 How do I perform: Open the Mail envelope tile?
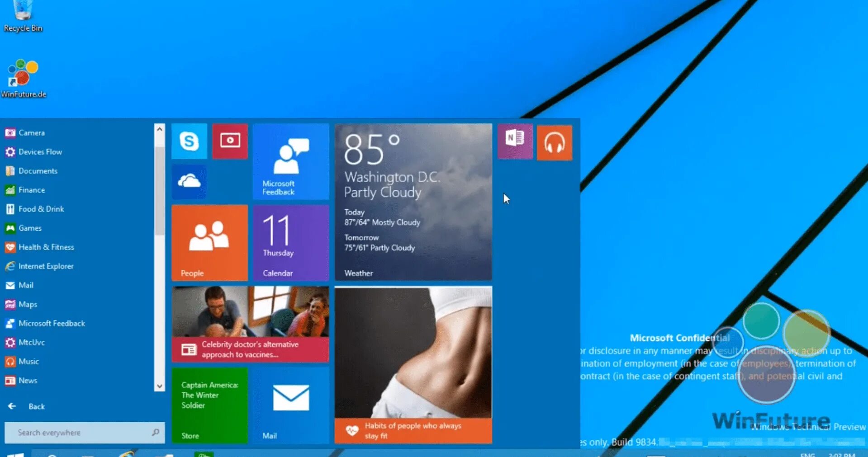pos(291,405)
